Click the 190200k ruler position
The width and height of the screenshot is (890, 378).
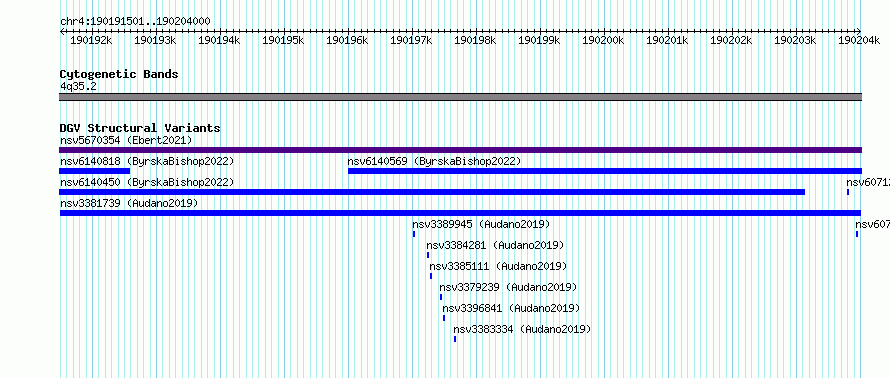[x=604, y=40]
